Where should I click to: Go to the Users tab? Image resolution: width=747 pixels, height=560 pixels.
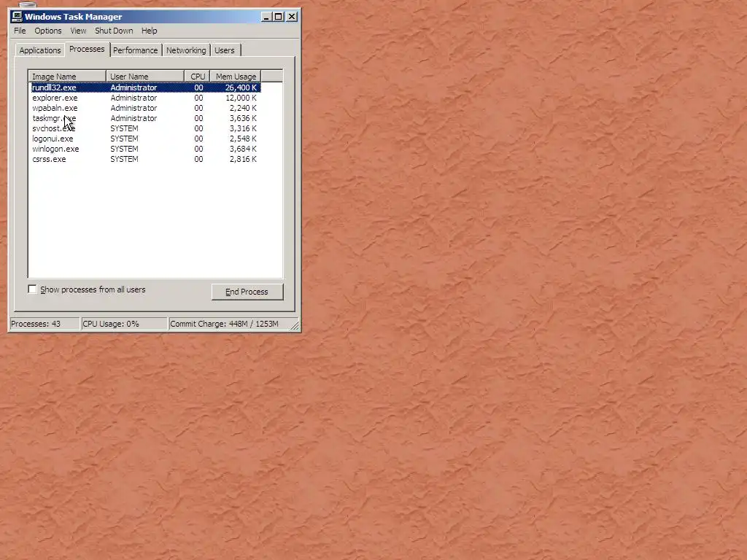coord(225,50)
